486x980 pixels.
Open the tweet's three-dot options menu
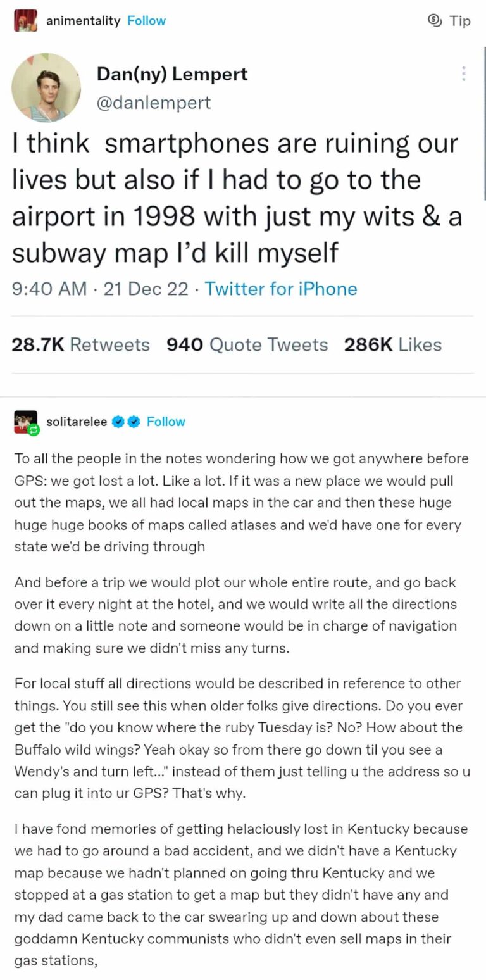pos(464,74)
